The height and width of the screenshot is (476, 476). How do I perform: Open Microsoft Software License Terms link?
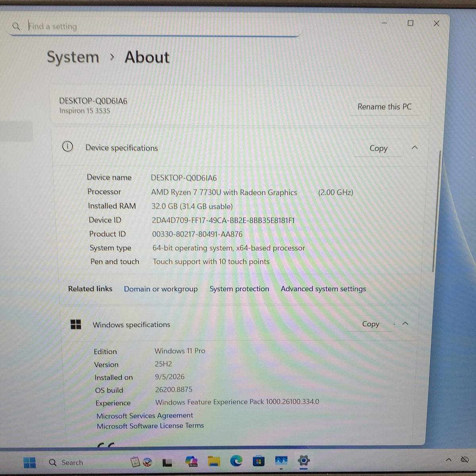click(150, 426)
